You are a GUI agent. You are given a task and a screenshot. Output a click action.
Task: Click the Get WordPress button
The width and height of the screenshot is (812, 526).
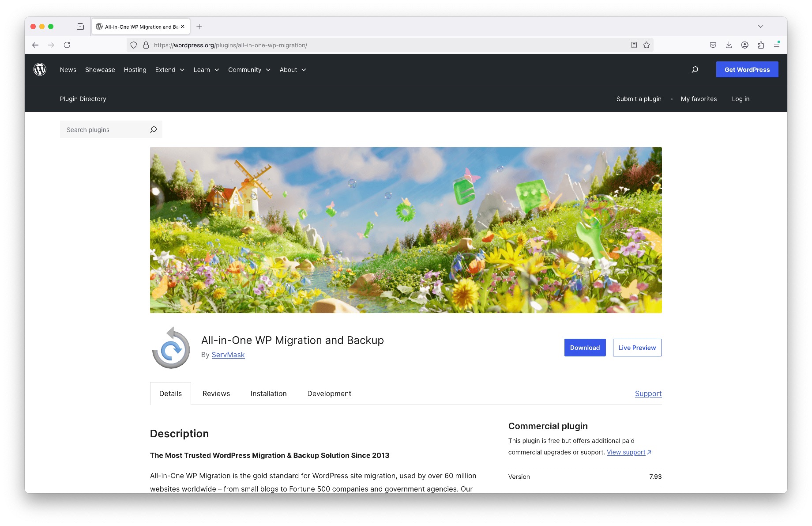pos(747,69)
